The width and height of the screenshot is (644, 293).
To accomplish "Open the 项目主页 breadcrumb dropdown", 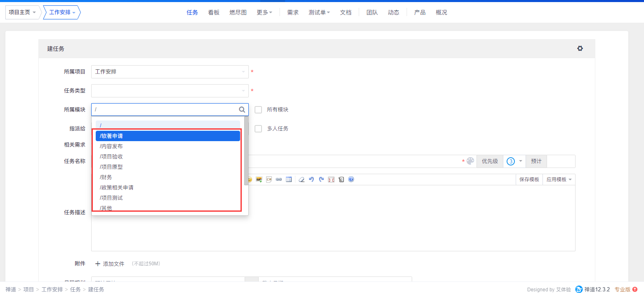I will 22,12.
